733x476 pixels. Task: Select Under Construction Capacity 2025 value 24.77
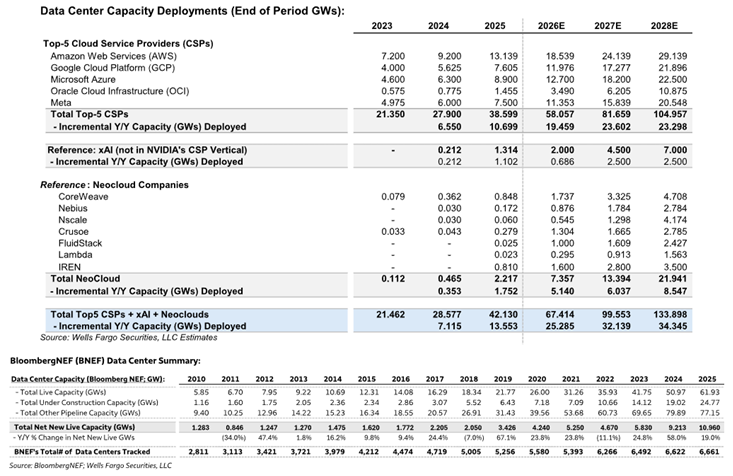pyautogui.click(x=711, y=403)
